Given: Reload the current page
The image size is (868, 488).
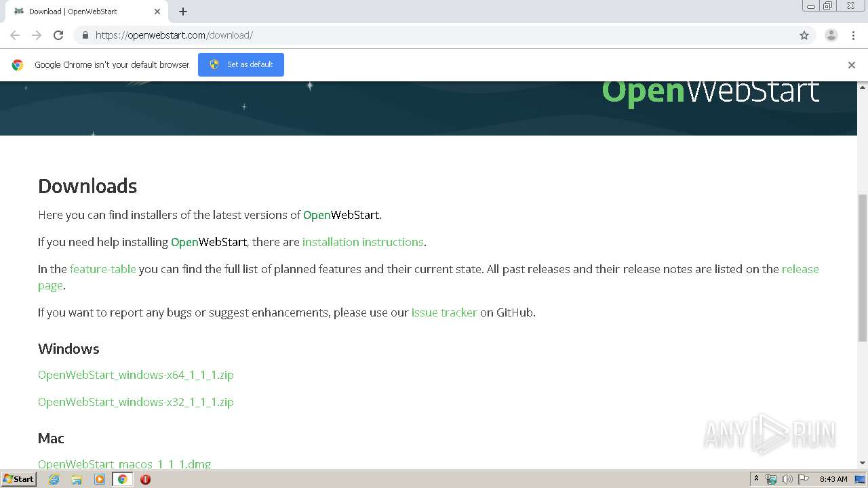Looking at the screenshot, I should tap(58, 35).
